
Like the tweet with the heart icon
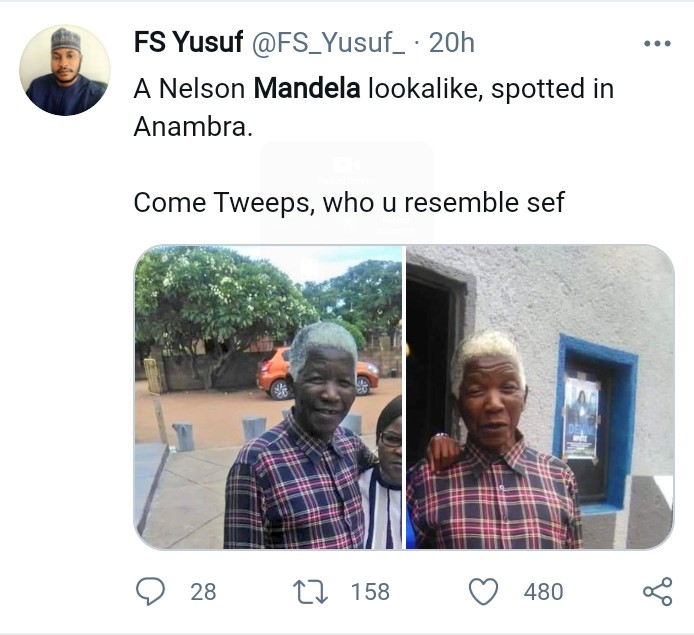(484, 591)
